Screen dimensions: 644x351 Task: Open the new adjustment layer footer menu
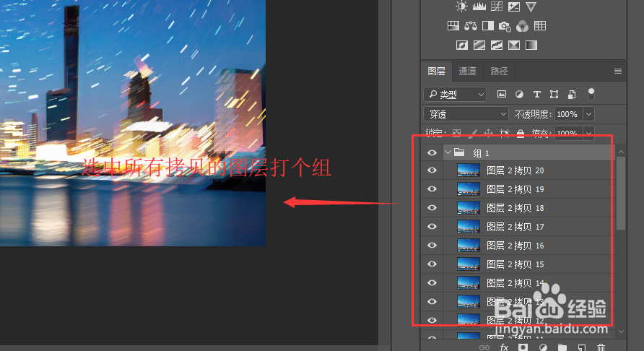[x=543, y=347]
